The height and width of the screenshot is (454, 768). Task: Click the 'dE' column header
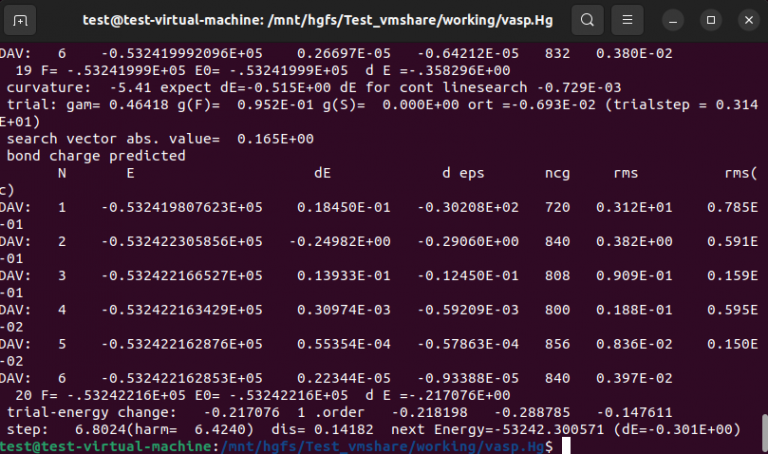click(x=322, y=173)
